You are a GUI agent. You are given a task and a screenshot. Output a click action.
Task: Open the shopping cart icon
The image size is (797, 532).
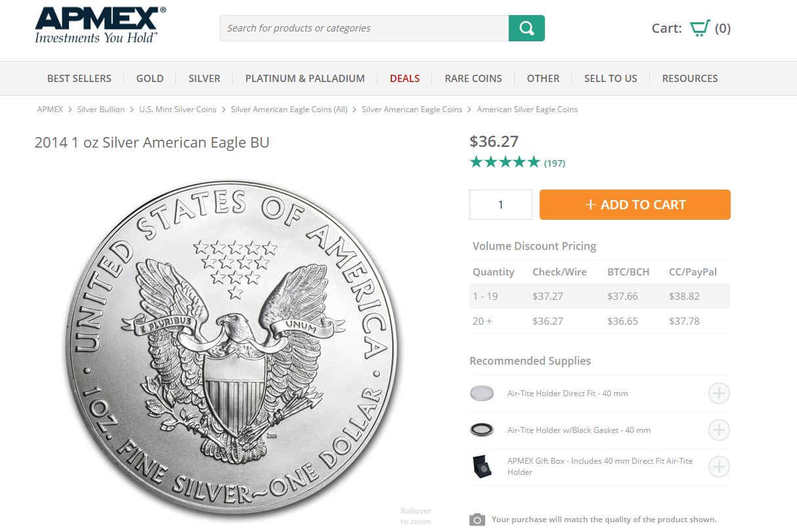coord(700,28)
